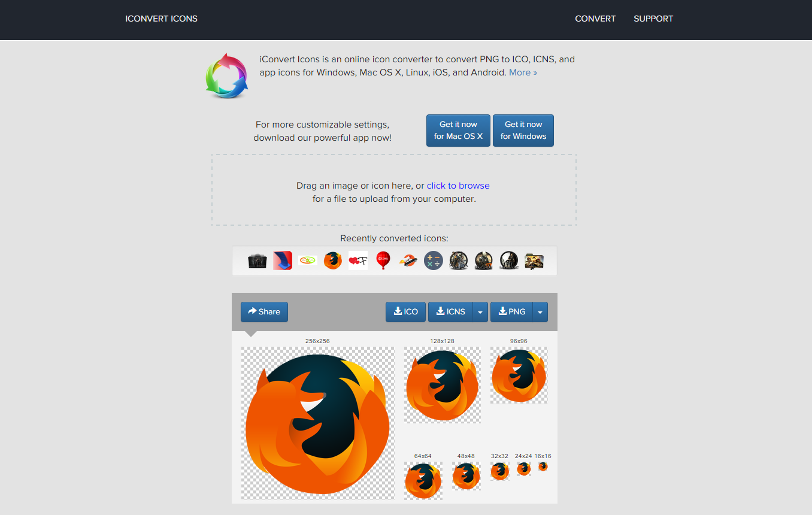Open the math symbols calculator icon
This screenshot has width=812, height=515.
(x=433, y=260)
